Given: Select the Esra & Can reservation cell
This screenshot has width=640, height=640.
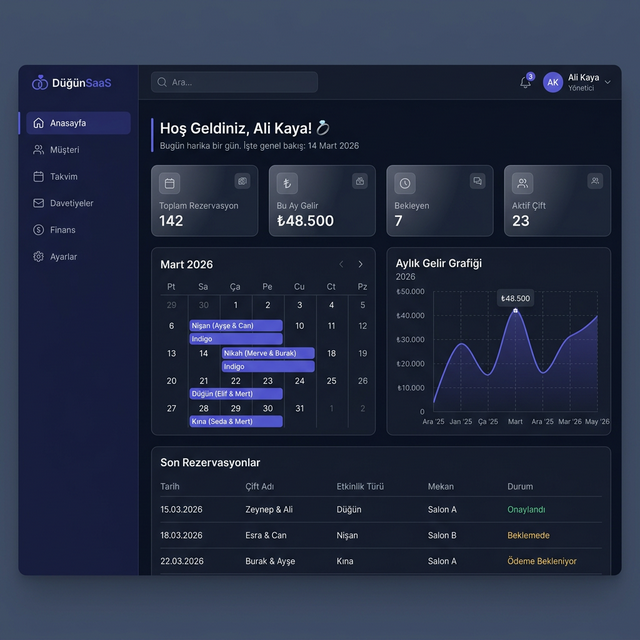Looking at the screenshot, I should [x=266, y=535].
